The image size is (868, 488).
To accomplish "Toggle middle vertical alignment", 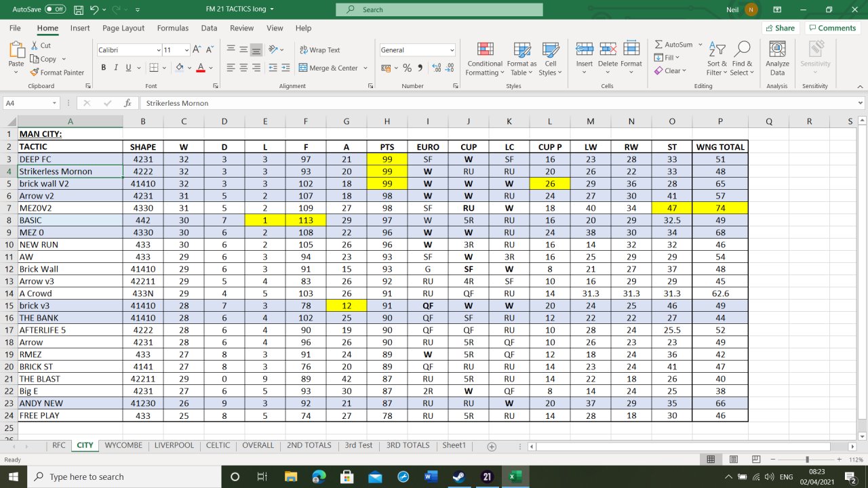I will point(243,50).
